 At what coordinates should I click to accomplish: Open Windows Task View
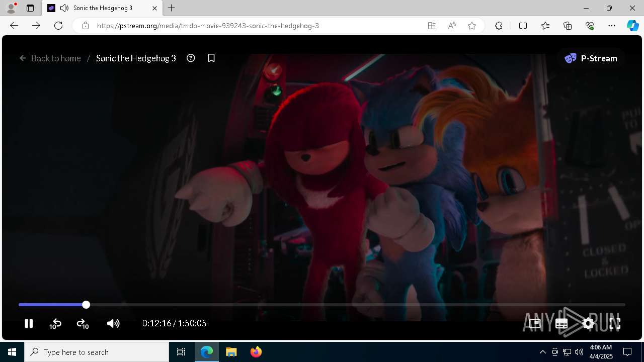(x=181, y=352)
